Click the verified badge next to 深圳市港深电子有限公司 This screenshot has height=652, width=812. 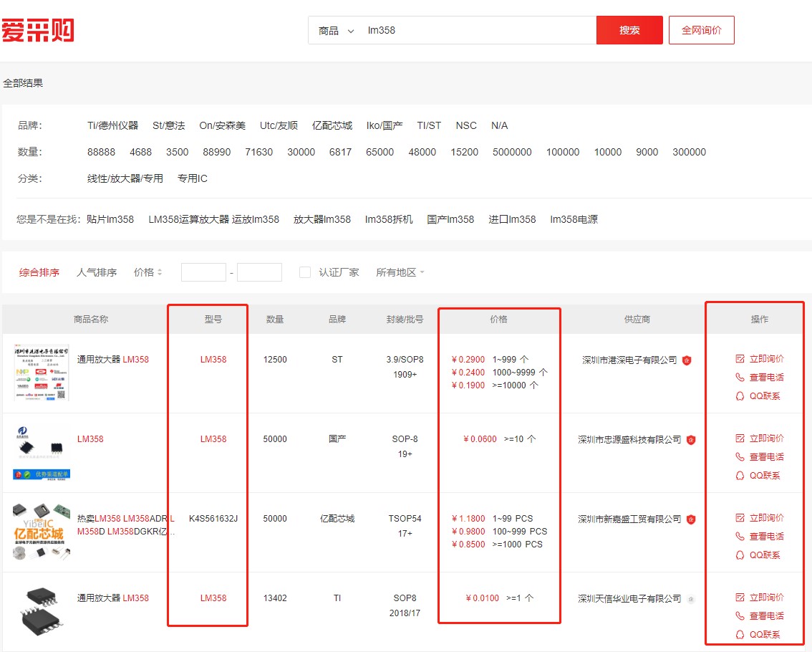point(687,360)
